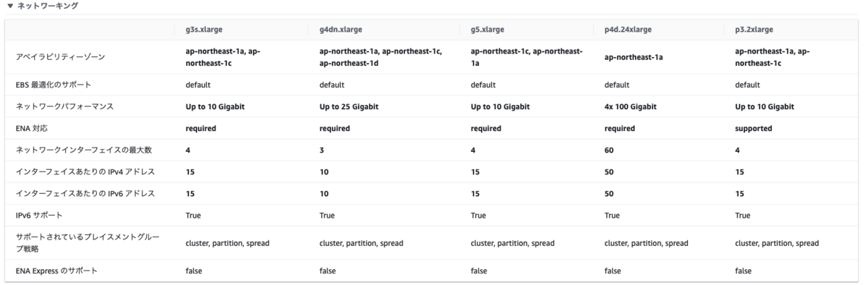This screenshot has height=285, width=868.
Task: Select the g4dn.xlarge column header
Action: 341,30
